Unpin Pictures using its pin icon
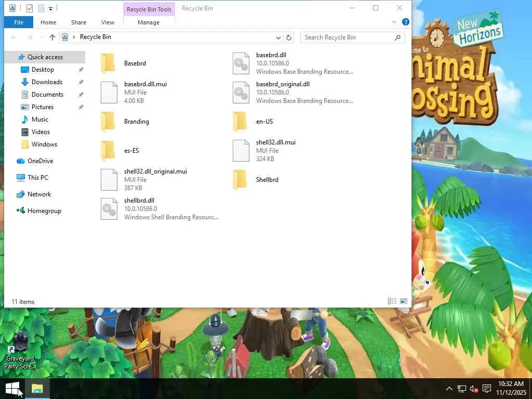The image size is (532, 399). tap(81, 107)
